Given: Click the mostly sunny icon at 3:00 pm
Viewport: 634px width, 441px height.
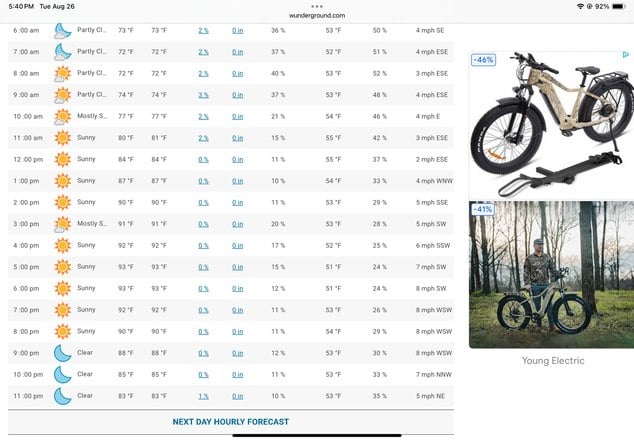Looking at the screenshot, I should (63, 224).
